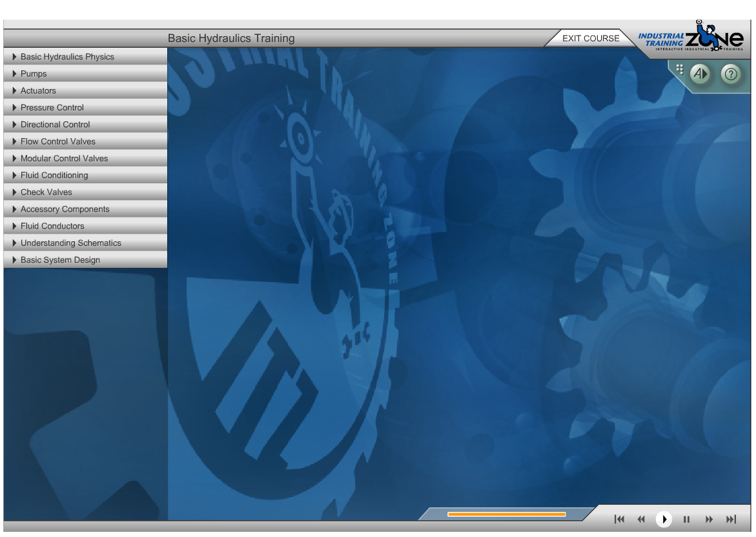Screen dimensions: 756x537
Task: Open the Accessory Components menu item
Action: coord(85,208)
